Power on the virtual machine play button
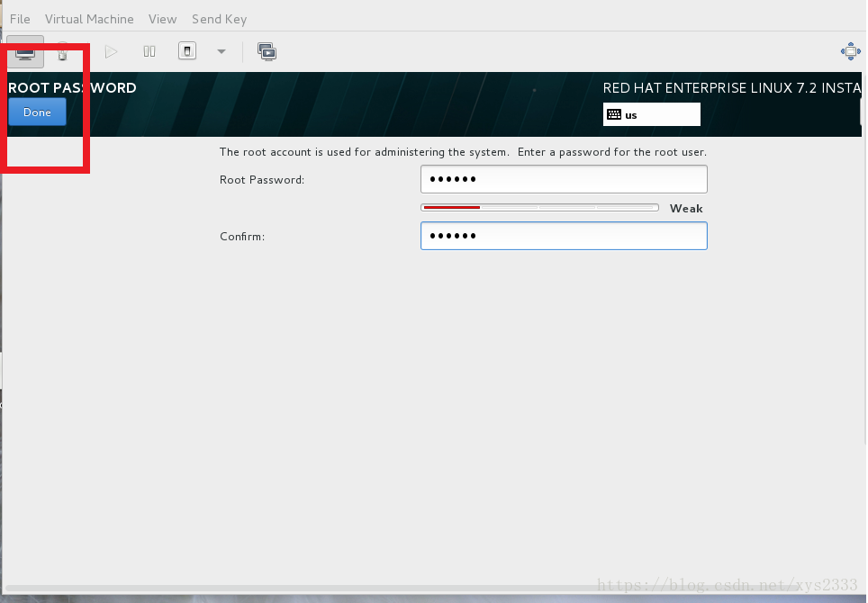This screenshot has height=603, width=868. click(x=112, y=52)
